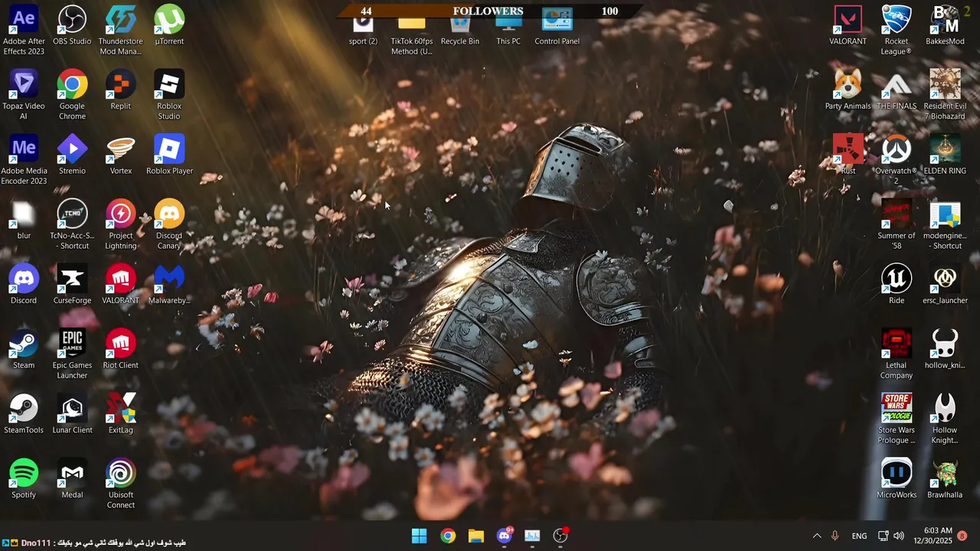The image size is (980, 551).
Task: Open the Ride game icon
Action: point(897,285)
